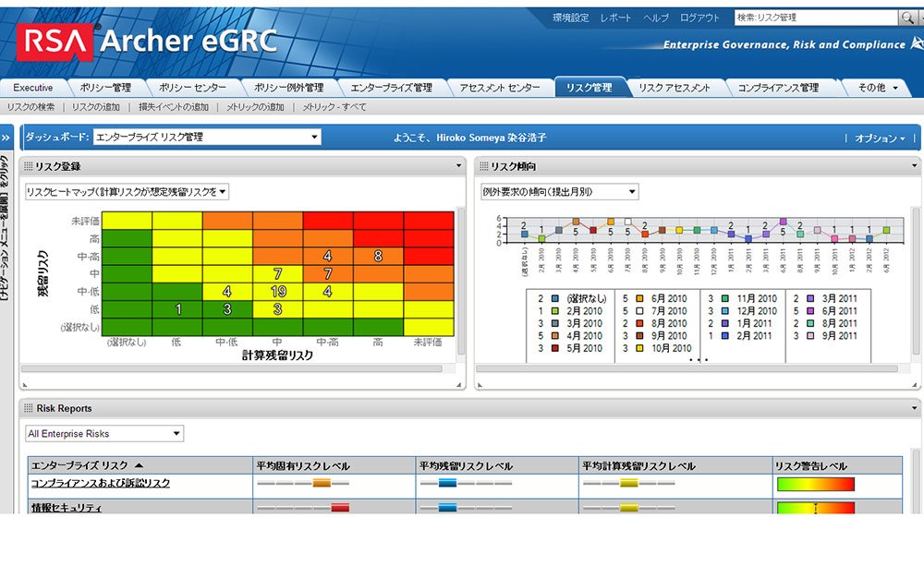Open レポート link in header
The height and width of the screenshot is (578, 924).
[x=615, y=18]
